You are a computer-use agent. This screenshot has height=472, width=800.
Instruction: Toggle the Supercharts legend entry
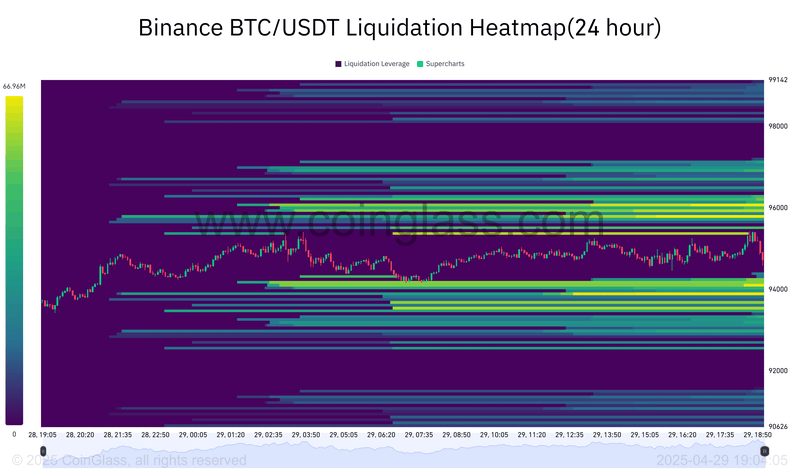(441, 64)
